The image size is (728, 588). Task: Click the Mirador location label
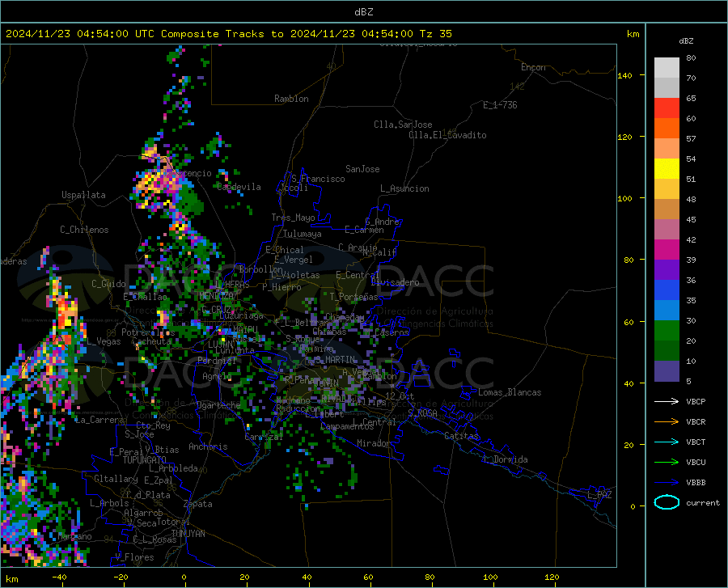coord(373,443)
